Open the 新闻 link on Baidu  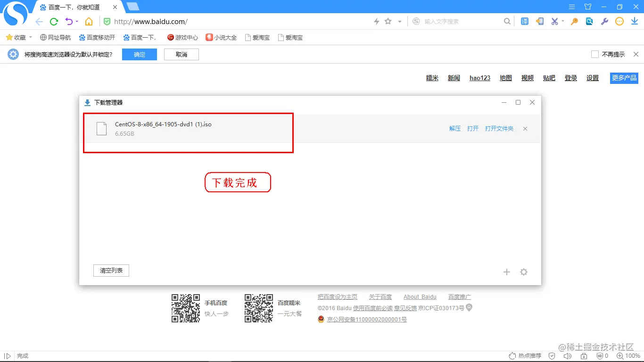454,78
